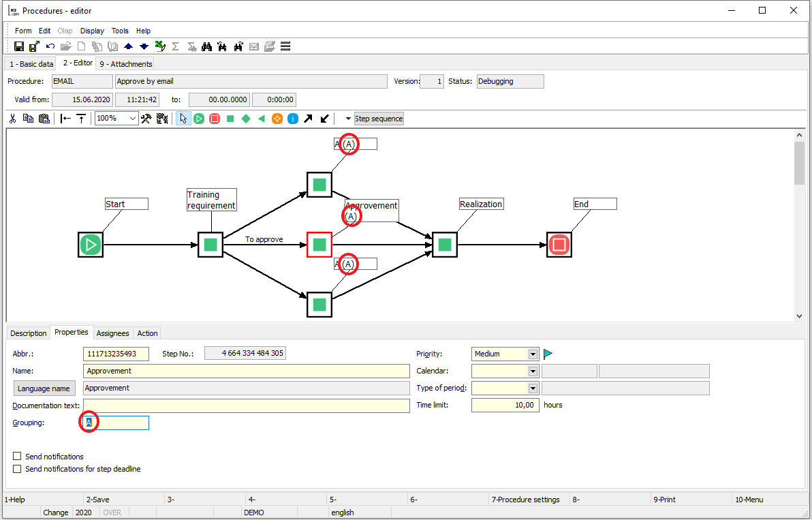812x520 pixels.
Task: Open the Calendar dropdown
Action: pos(533,371)
